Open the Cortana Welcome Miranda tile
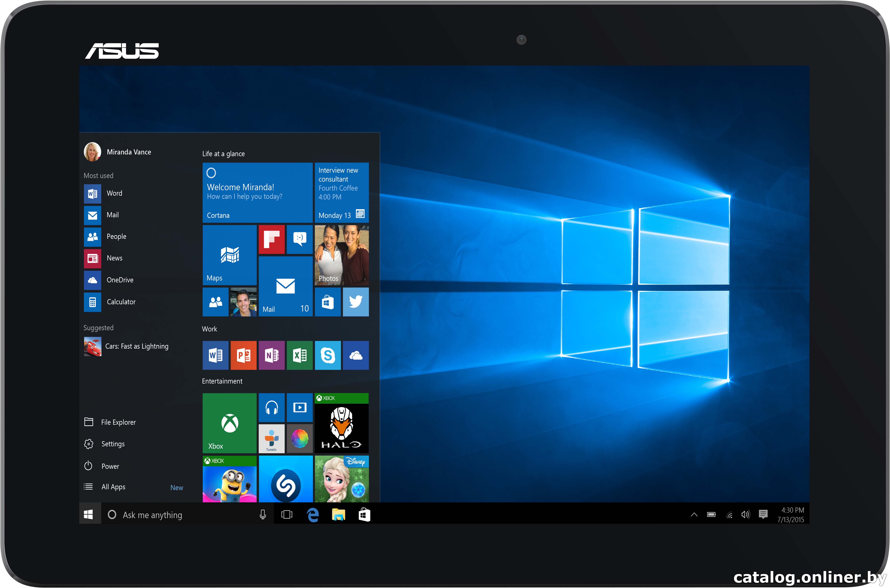890x588 pixels. (x=258, y=193)
